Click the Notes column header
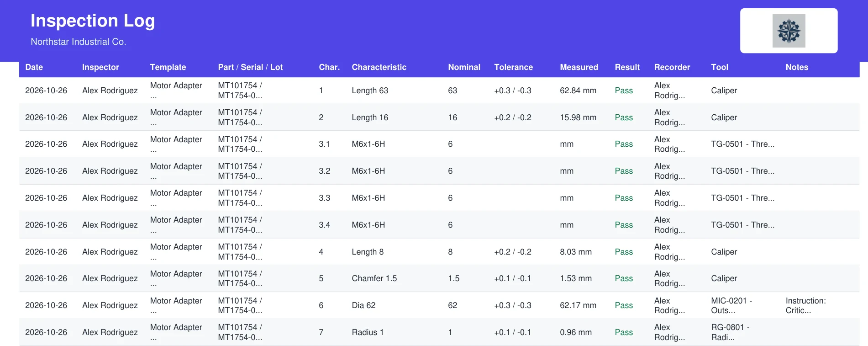868x346 pixels. pos(797,67)
